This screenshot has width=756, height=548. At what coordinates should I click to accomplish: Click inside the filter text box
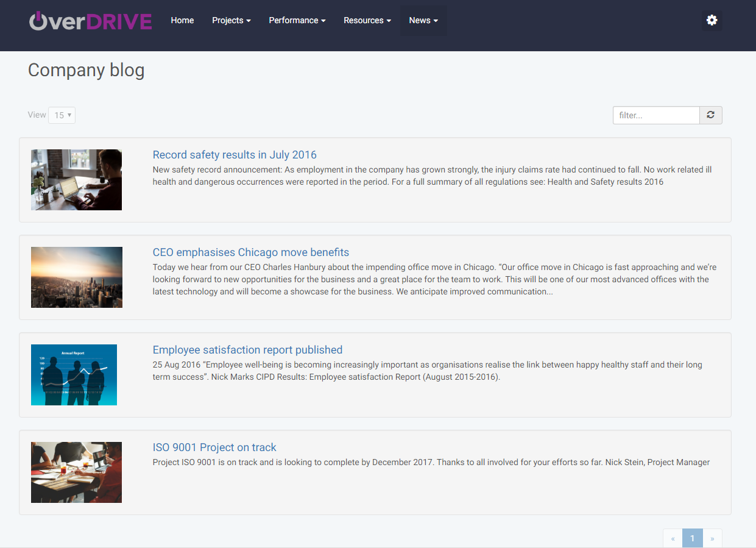coord(656,115)
